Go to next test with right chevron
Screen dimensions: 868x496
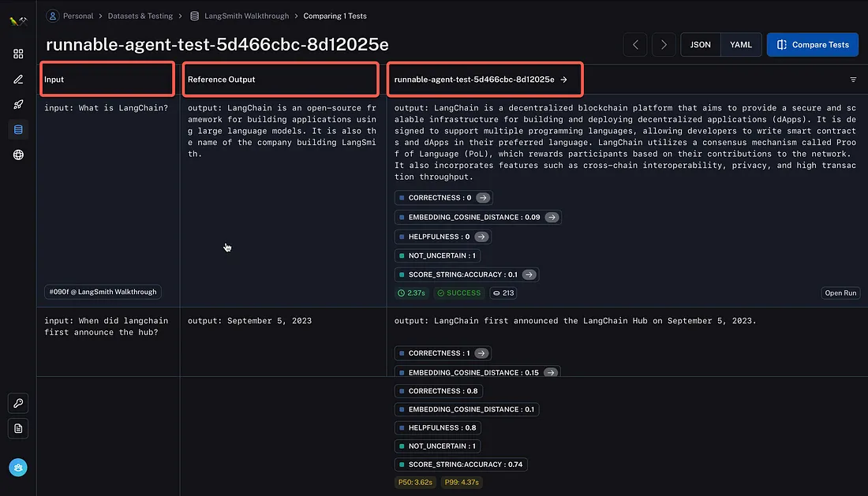(664, 45)
